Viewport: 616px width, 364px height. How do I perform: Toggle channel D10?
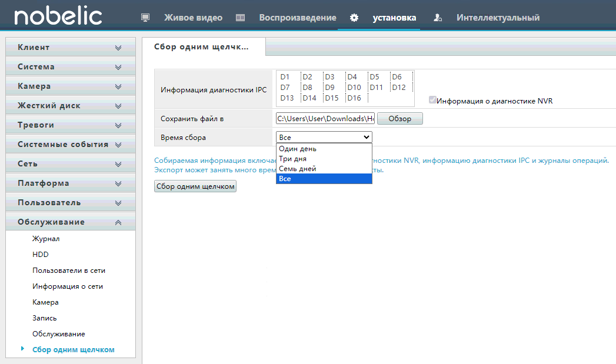[x=354, y=88]
